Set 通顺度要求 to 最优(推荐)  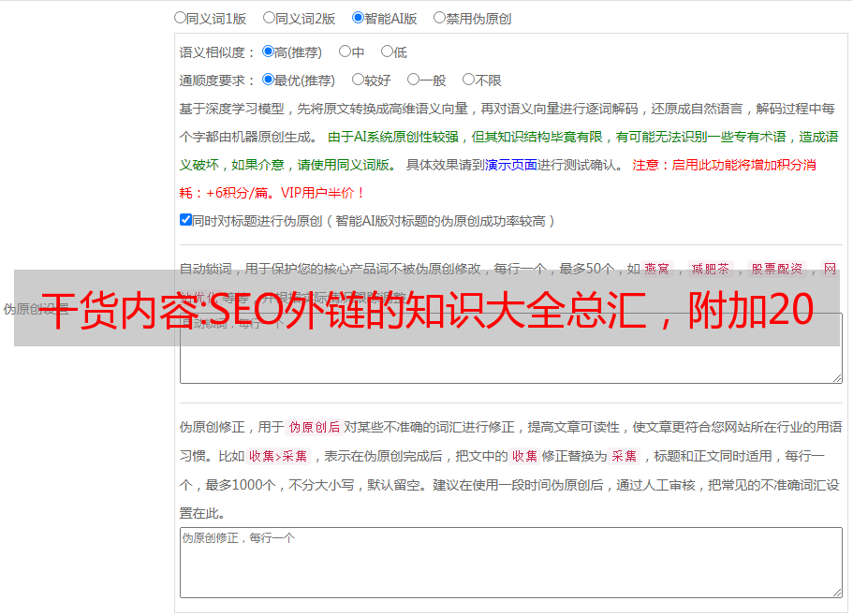tap(268, 80)
